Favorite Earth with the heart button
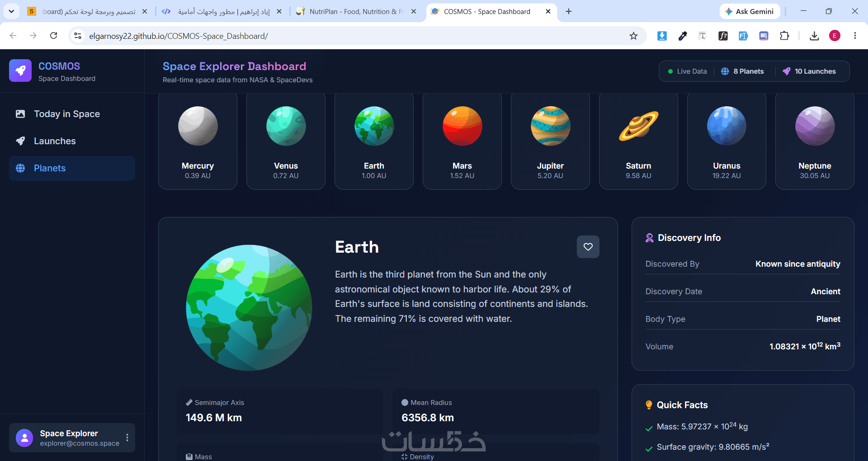 [588, 247]
